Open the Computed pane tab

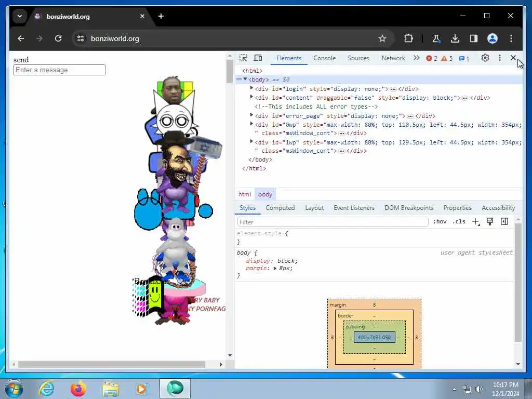[280, 208]
